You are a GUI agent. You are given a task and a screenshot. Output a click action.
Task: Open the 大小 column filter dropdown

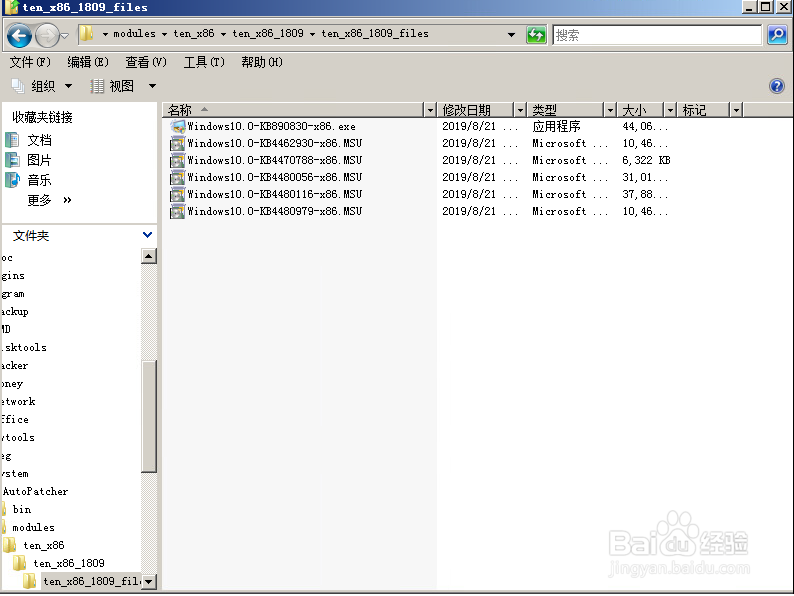pos(670,110)
